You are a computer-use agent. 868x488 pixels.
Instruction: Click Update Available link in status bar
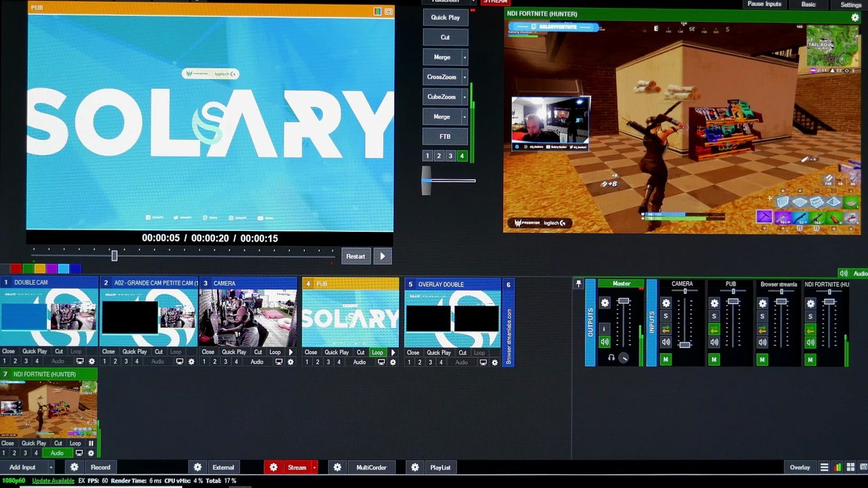pos(54,481)
